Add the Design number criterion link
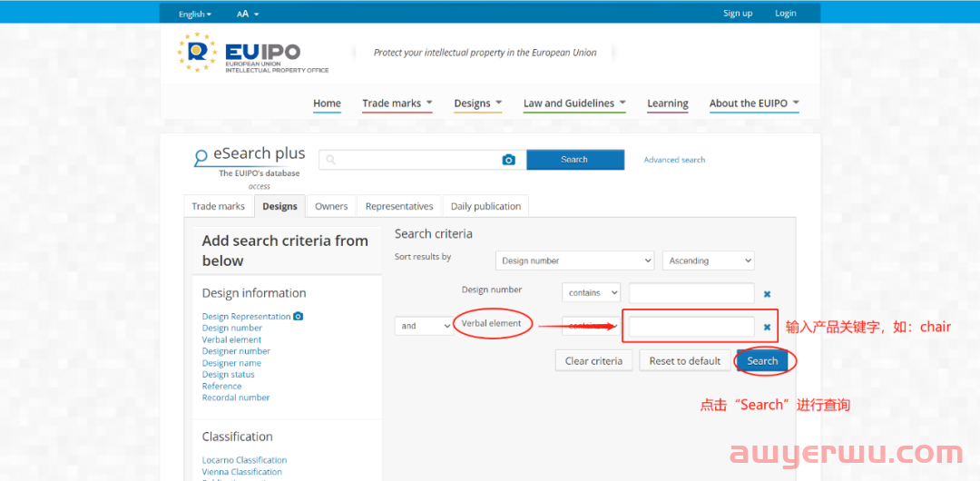Screen dimensions: 980x481 pyautogui.click(x=232, y=328)
